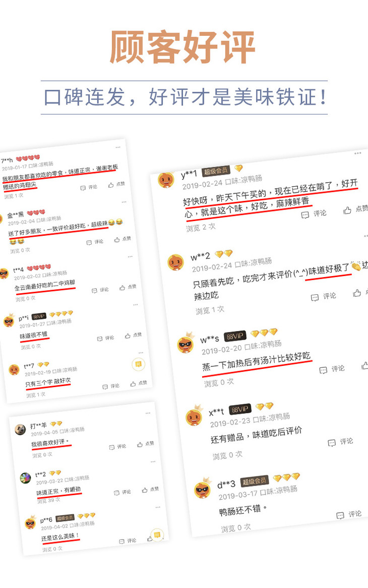Screen dimensions: 368x588
Task: Like t**4's review about 二中鸡脚
Action: (x=122, y=288)
